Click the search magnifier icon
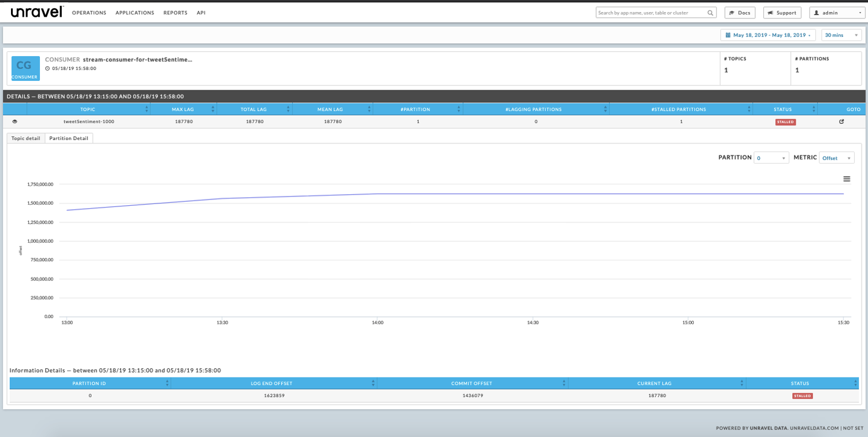The height and width of the screenshot is (437, 868). (710, 13)
